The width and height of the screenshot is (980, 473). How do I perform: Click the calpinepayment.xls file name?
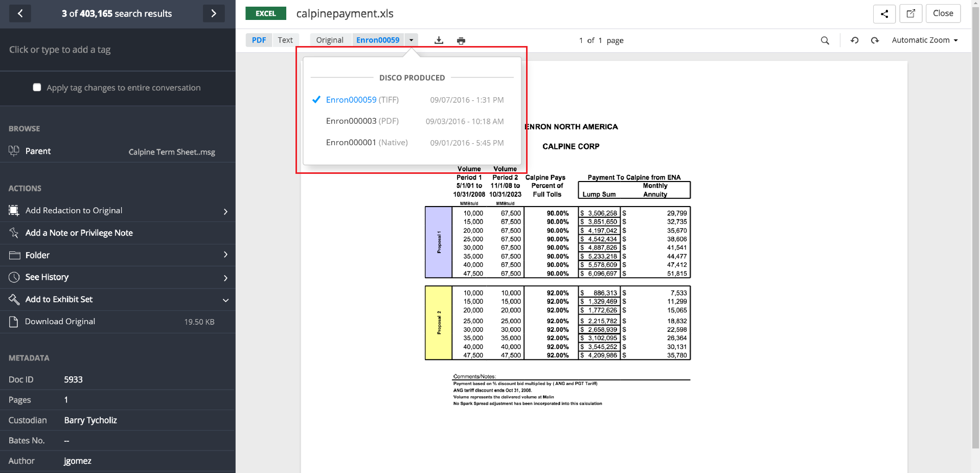[x=345, y=13]
